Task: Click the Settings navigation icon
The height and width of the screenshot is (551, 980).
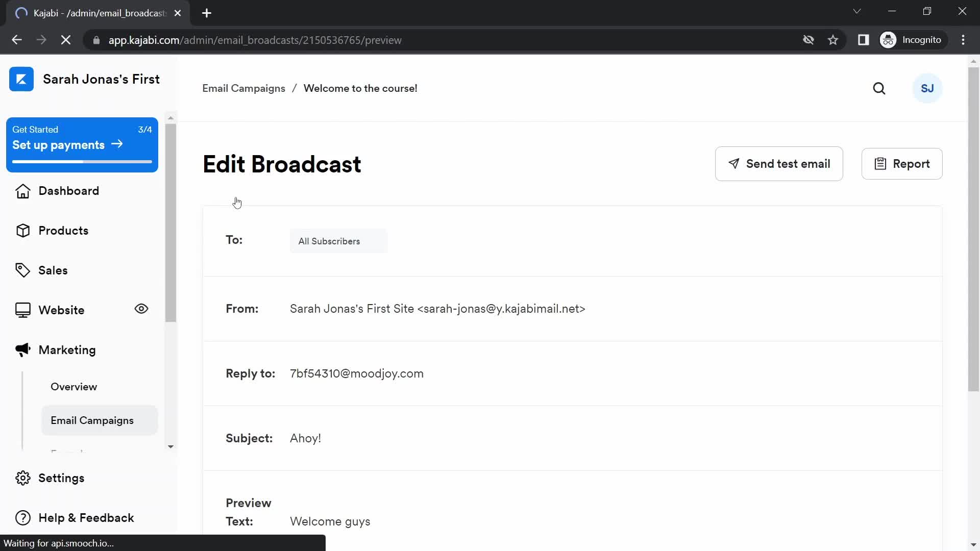Action: [x=23, y=478]
